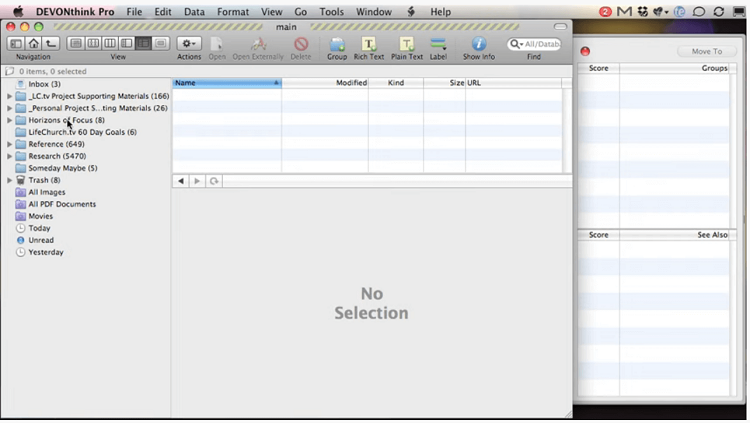The height and width of the screenshot is (423, 750).
Task: Open the Today smart group
Action: pyautogui.click(x=39, y=228)
